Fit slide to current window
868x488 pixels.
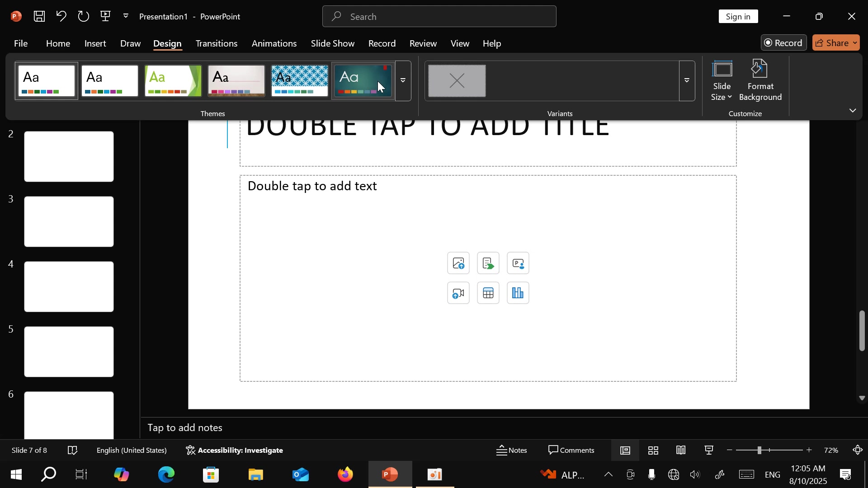click(858, 450)
